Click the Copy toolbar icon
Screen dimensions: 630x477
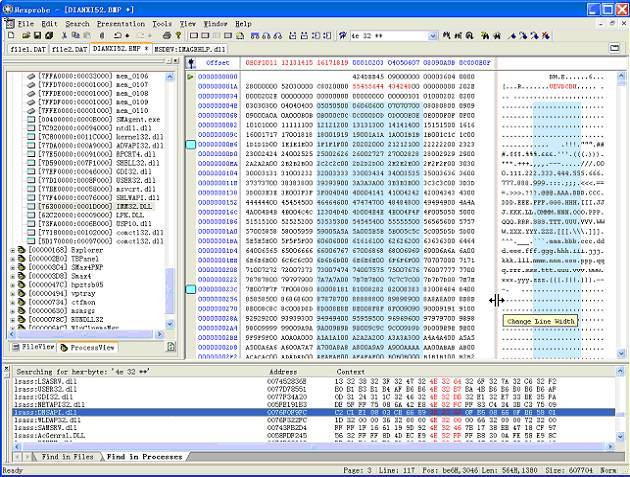75,36
